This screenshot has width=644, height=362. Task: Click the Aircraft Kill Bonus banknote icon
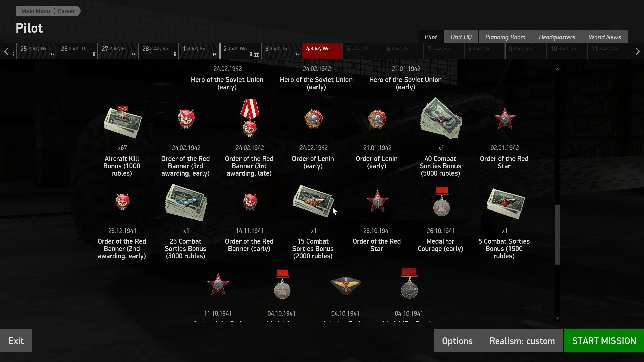(x=122, y=122)
